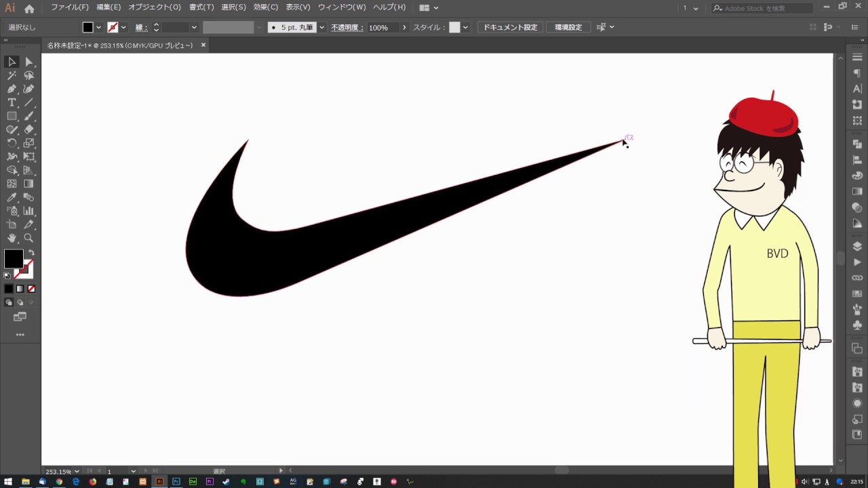Screen dimensions: 868x488
Task: Select the Scale tool
Action: pyautogui.click(x=28, y=143)
